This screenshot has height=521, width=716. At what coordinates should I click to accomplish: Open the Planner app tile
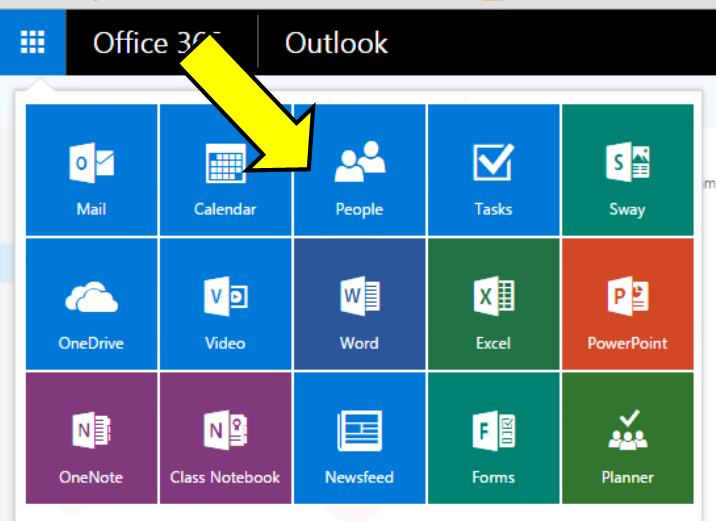coord(628,438)
